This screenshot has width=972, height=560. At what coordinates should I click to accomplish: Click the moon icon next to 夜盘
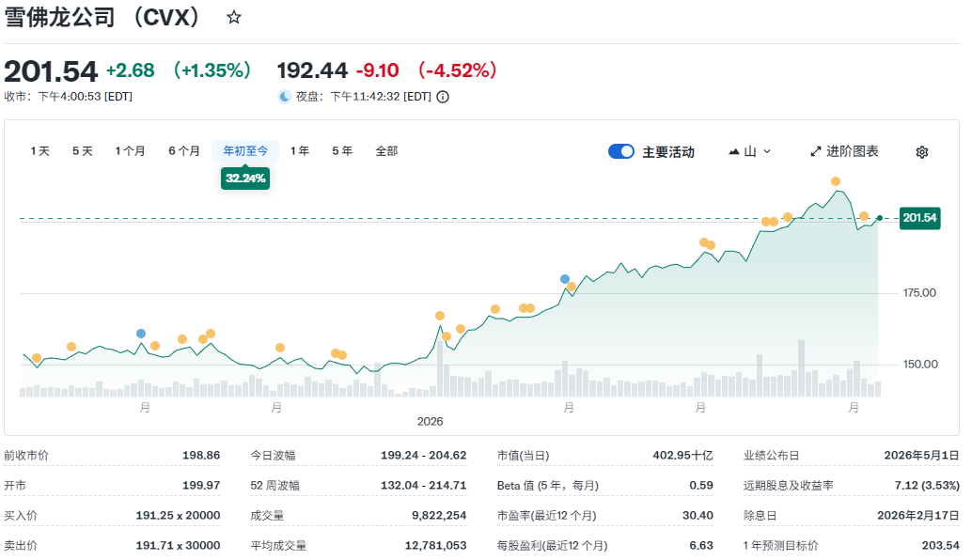click(x=287, y=96)
